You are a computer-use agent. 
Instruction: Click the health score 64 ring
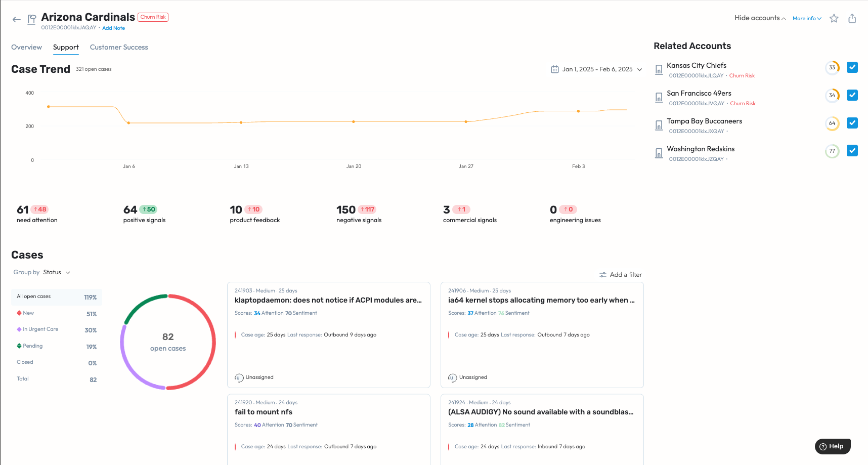[x=832, y=123]
